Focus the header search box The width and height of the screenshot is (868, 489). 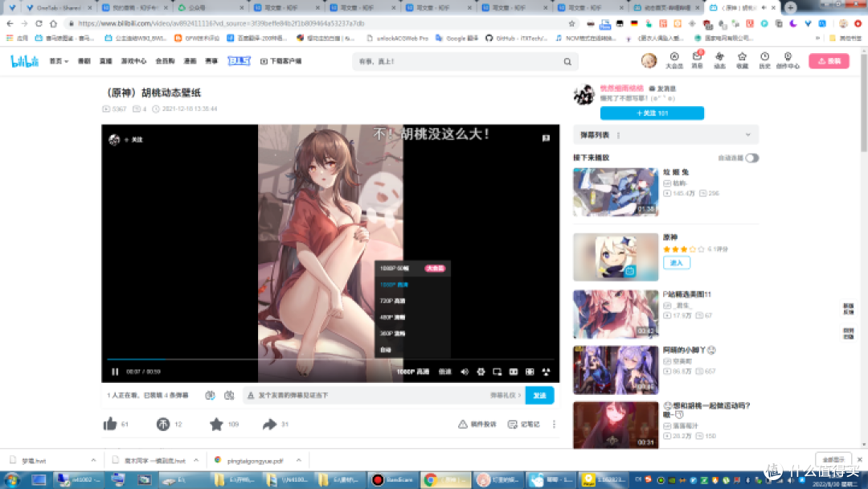point(457,61)
